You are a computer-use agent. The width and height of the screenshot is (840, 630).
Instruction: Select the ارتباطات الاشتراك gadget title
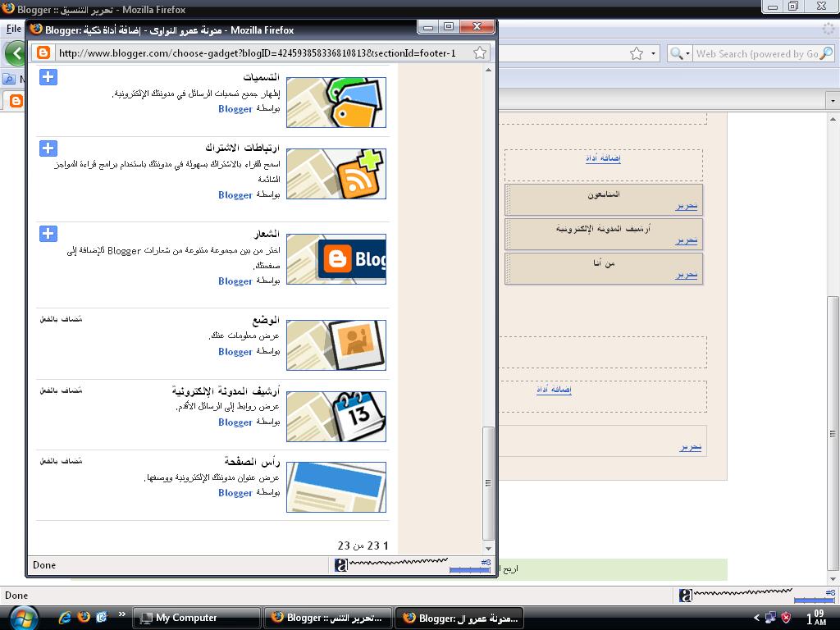pyautogui.click(x=242, y=148)
